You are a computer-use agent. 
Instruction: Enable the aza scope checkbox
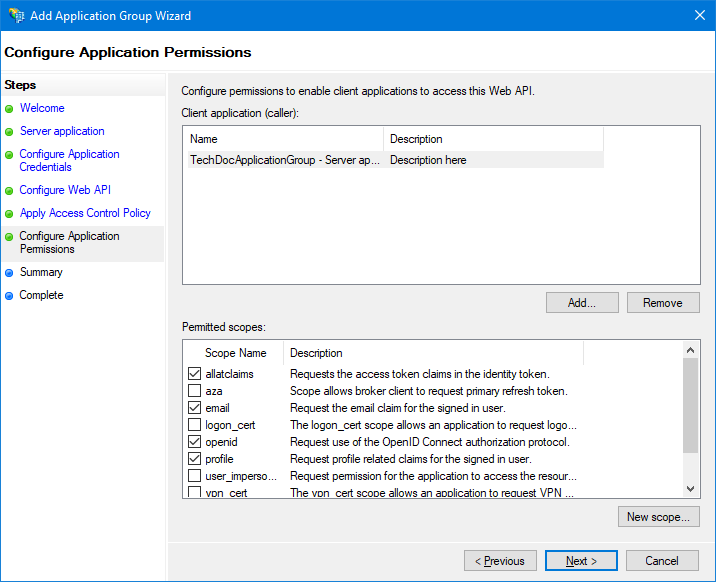point(195,390)
